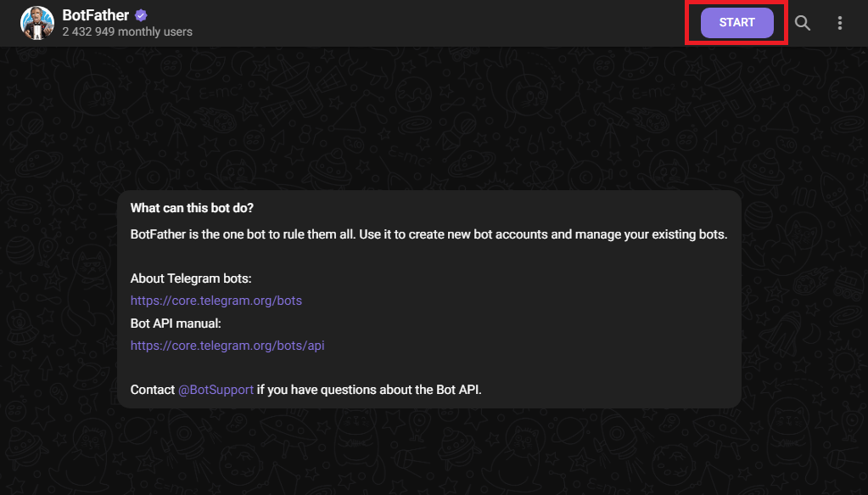The width and height of the screenshot is (868, 495).
Task: Click the bot description bubble's blank line
Action: 429,256
